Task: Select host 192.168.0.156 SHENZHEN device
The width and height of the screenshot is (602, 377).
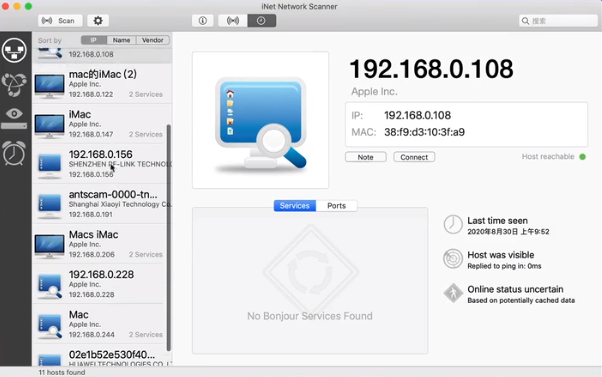Action: click(102, 164)
